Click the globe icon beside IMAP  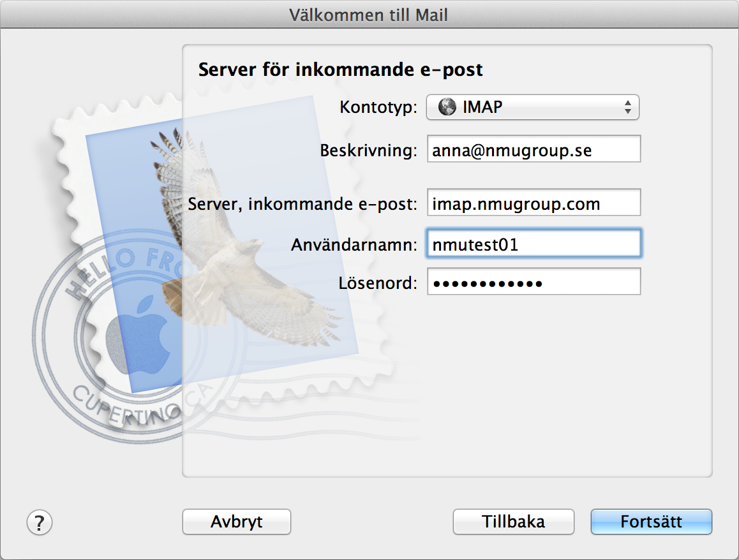click(x=447, y=107)
